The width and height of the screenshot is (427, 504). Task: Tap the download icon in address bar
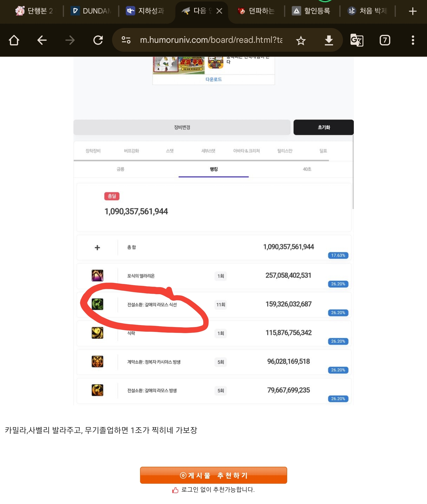(329, 40)
